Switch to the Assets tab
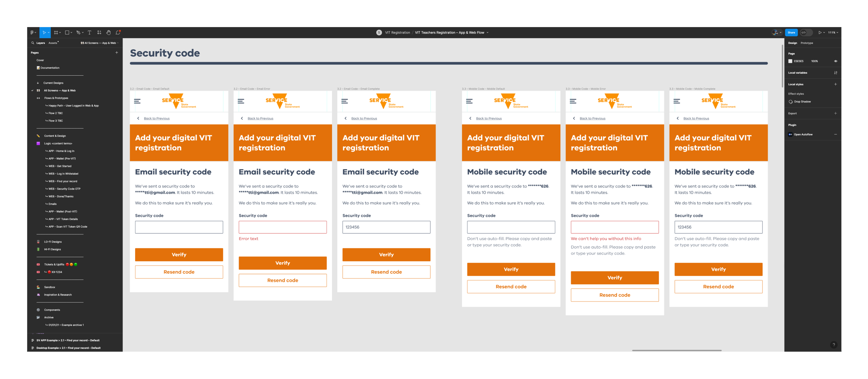The width and height of the screenshot is (868, 379). [53, 43]
